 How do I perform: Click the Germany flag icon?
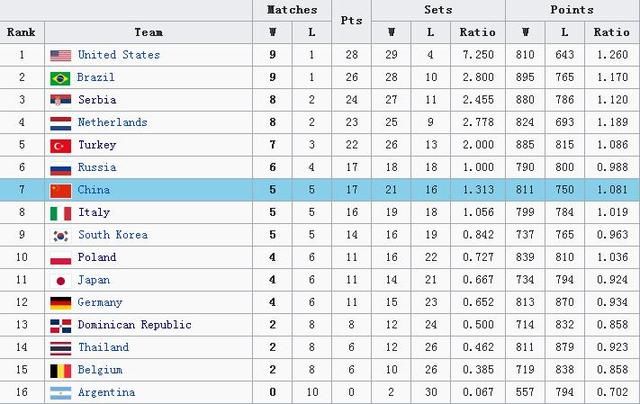coord(60,302)
